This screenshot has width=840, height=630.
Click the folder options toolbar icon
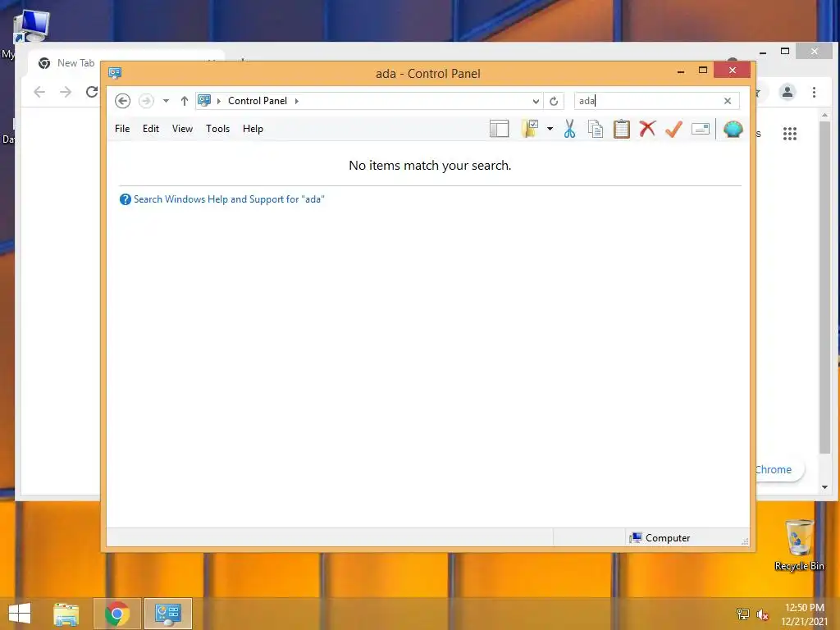click(529, 129)
